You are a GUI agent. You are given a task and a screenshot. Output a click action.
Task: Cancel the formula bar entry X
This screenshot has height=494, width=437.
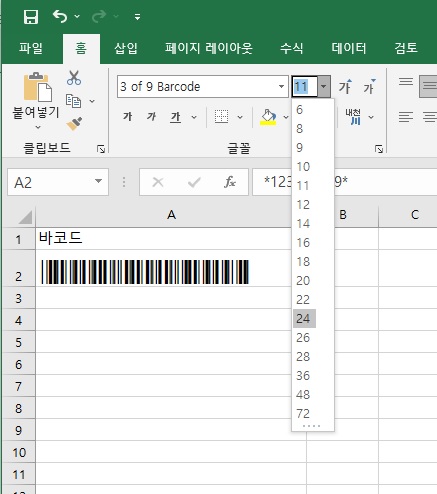[158, 182]
